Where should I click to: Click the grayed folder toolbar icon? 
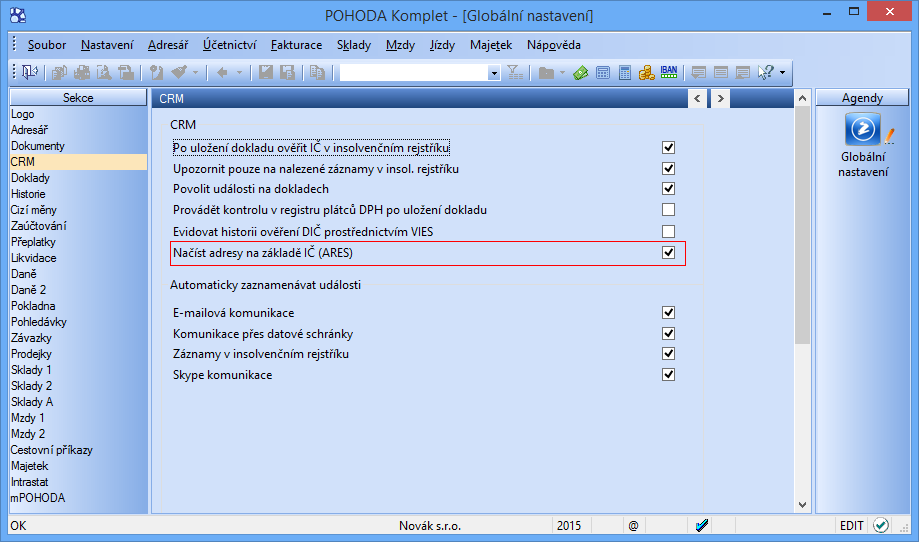click(x=546, y=72)
